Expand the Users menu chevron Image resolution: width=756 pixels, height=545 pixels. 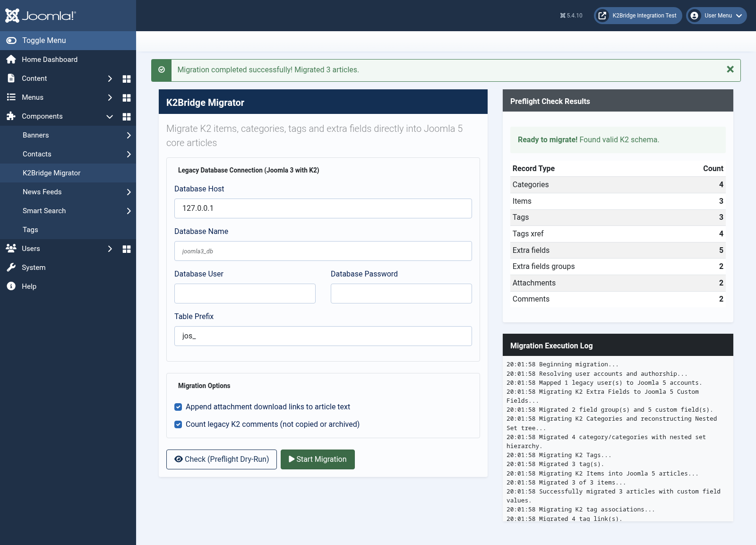click(x=110, y=249)
